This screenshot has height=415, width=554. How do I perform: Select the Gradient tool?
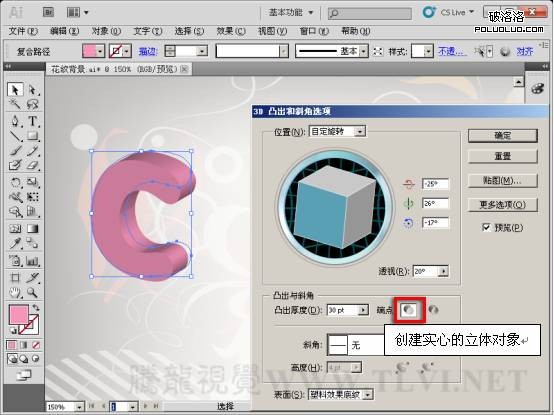click(x=33, y=229)
